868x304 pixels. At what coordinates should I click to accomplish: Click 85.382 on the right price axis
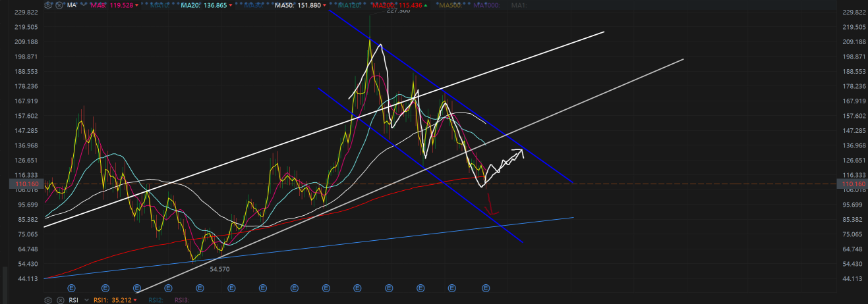pyautogui.click(x=854, y=220)
